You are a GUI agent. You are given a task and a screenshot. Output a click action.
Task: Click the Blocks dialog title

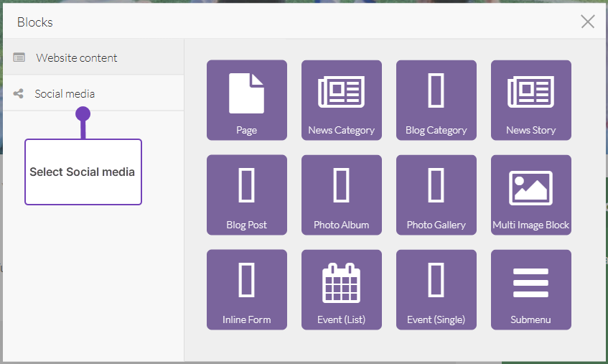35,22
